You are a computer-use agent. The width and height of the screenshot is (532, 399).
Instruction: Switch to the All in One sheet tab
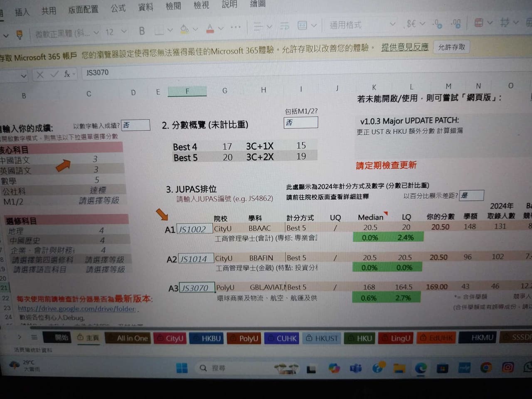tap(128, 338)
